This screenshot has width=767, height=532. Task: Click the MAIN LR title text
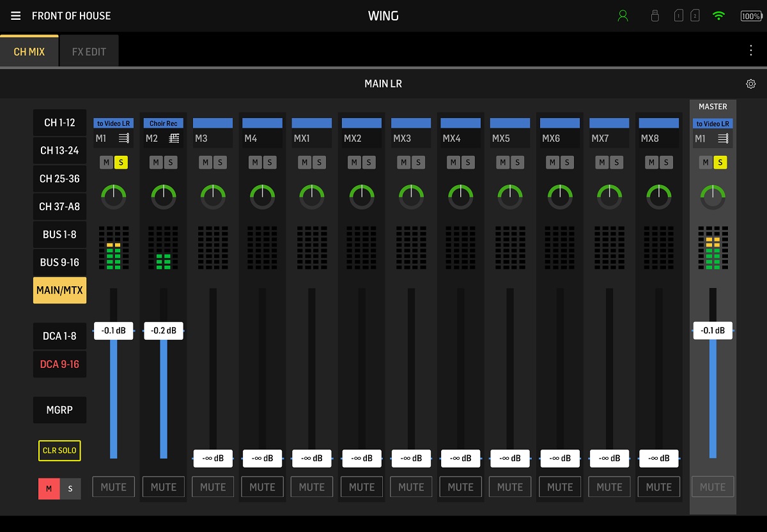click(x=383, y=84)
